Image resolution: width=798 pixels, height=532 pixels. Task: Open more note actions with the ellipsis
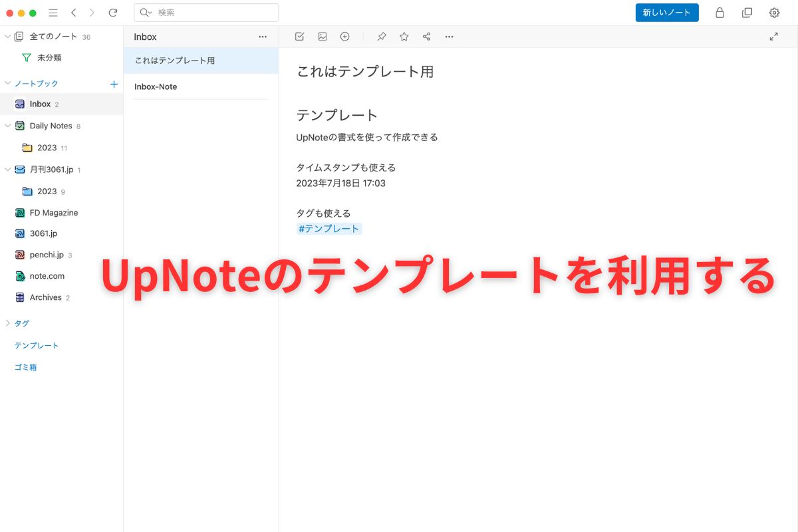pos(449,37)
